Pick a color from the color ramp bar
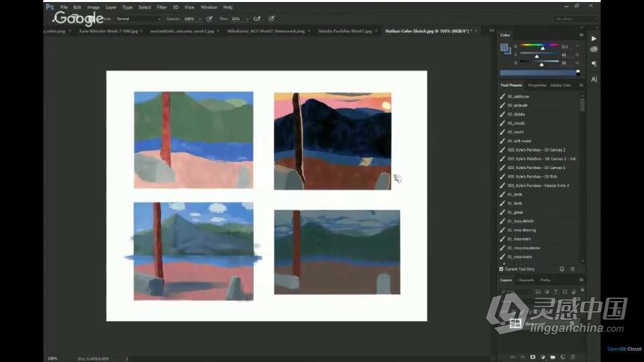The image size is (644, 362). [538, 73]
